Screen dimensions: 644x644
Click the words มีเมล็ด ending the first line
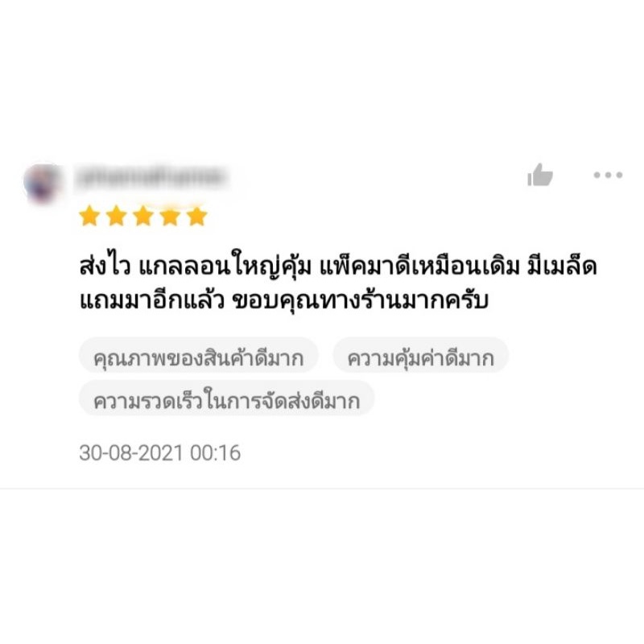[x=562, y=266]
